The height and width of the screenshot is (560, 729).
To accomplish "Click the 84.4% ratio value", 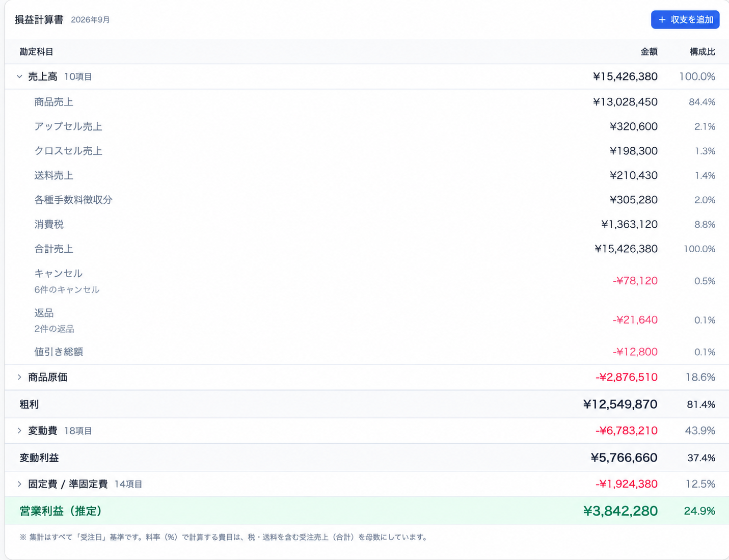I will click(702, 102).
